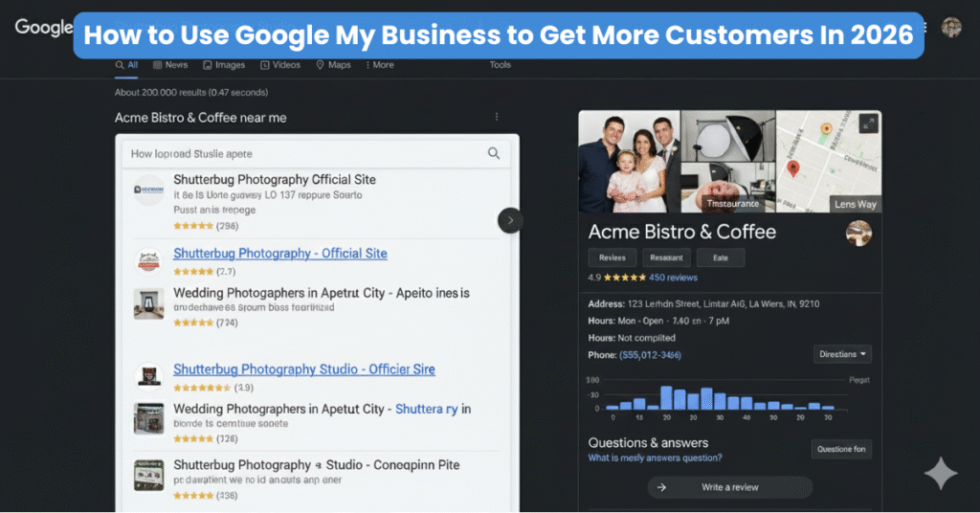Click the Eate button
The height and width of the screenshot is (513, 980).
pyautogui.click(x=721, y=257)
